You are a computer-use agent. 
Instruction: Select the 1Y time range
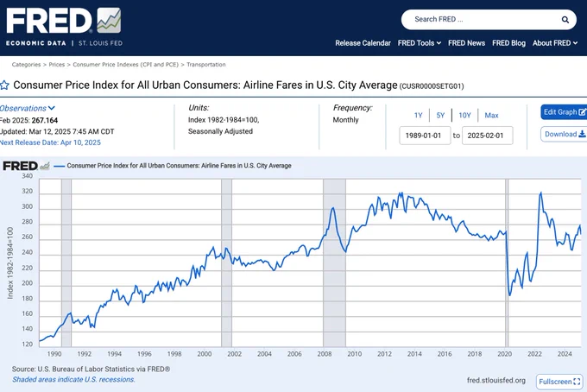(x=418, y=116)
